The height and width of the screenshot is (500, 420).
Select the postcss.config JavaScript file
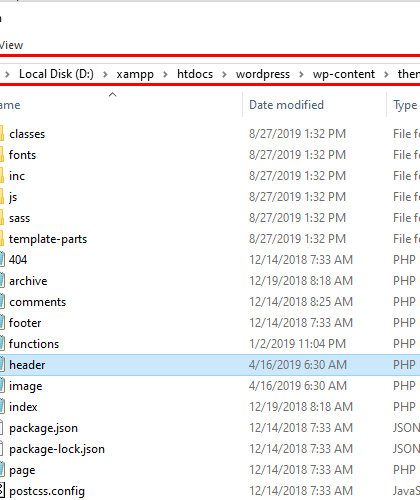click(47, 491)
